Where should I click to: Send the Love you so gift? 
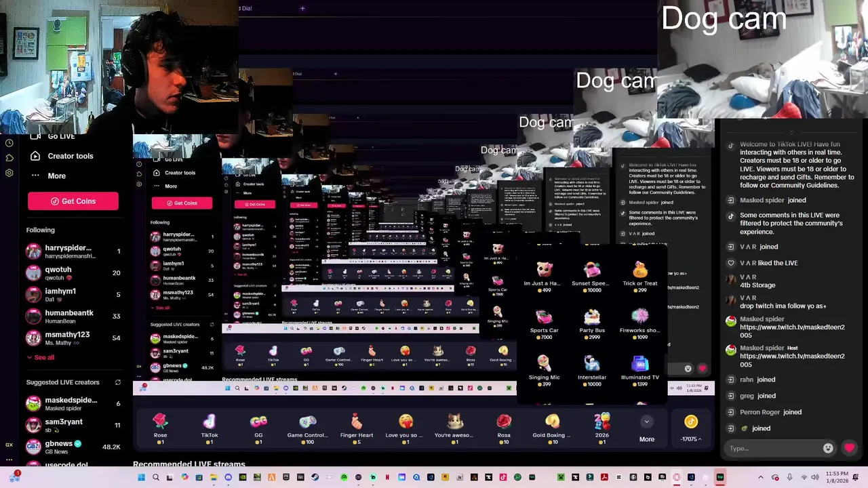(x=406, y=428)
